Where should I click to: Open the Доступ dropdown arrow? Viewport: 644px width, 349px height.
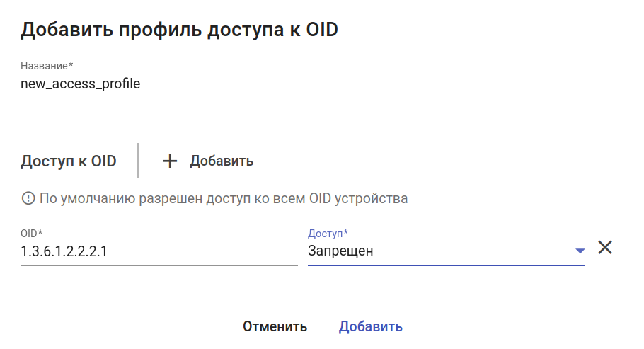[580, 251]
